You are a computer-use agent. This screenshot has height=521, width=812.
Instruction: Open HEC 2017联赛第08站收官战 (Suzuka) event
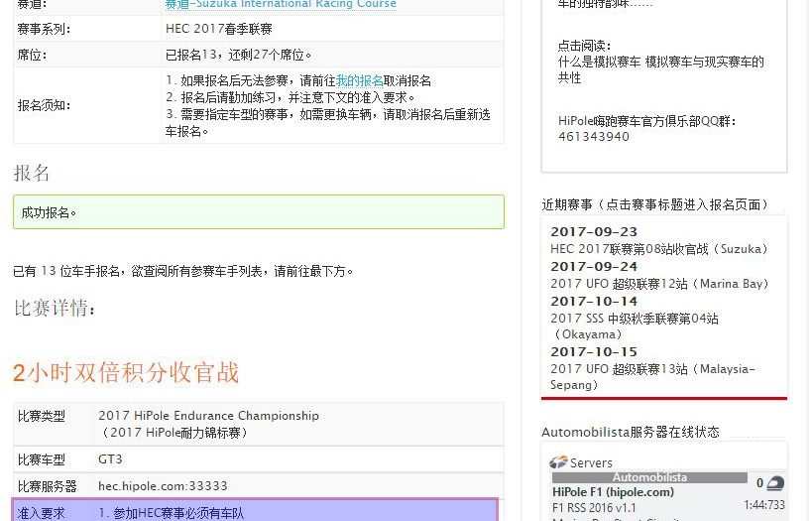coord(658,249)
